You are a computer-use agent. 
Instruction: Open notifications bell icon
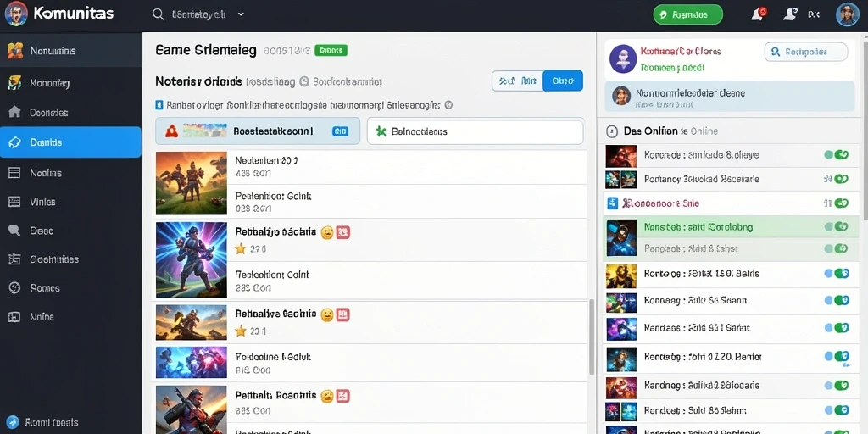tap(757, 14)
